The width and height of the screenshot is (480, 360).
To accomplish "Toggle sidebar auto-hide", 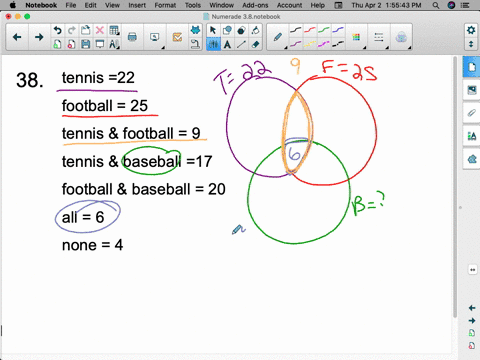I will [x=472, y=270].
